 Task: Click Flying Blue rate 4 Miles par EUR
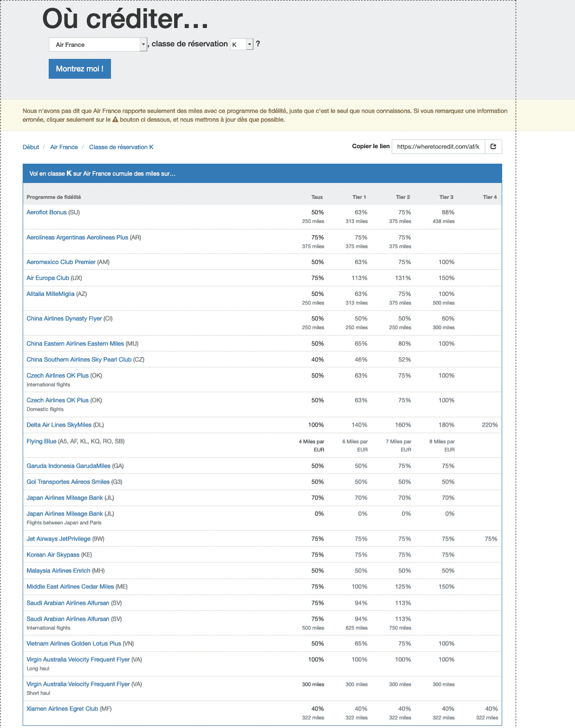(x=311, y=445)
